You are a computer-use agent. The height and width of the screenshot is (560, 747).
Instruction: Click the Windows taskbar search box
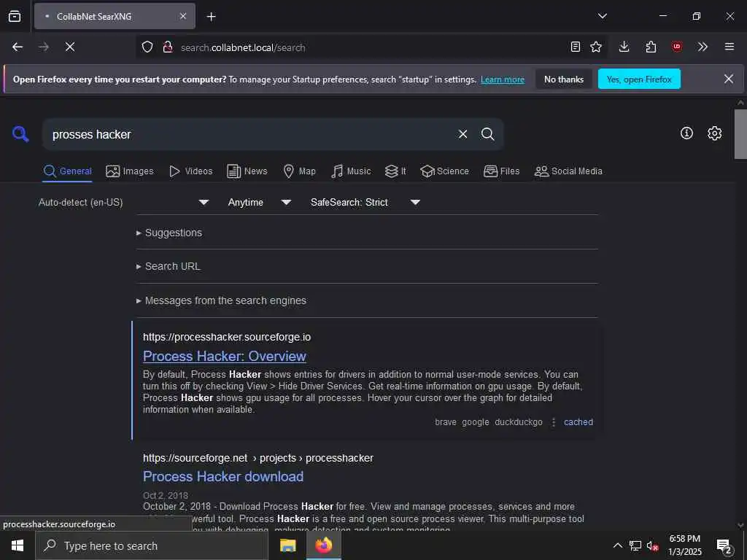[x=152, y=545]
